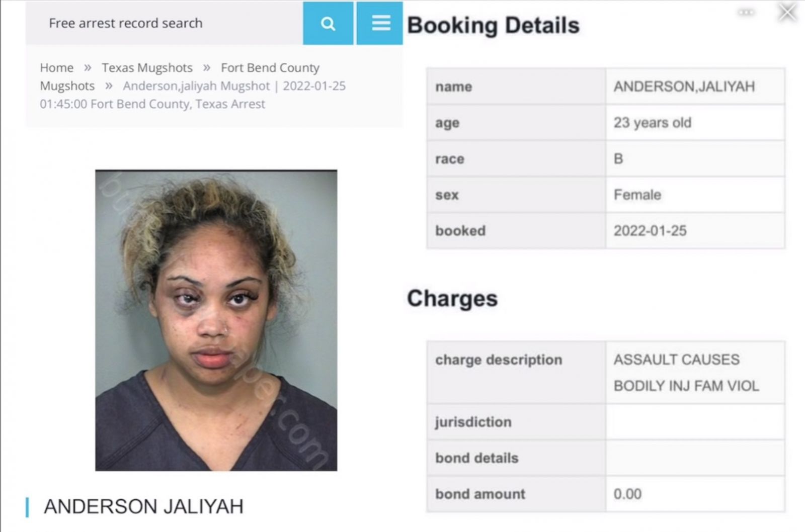The image size is (805, 532).
Task: Click the bond amount 0.00 cell
Action: (x=695, y=494)
